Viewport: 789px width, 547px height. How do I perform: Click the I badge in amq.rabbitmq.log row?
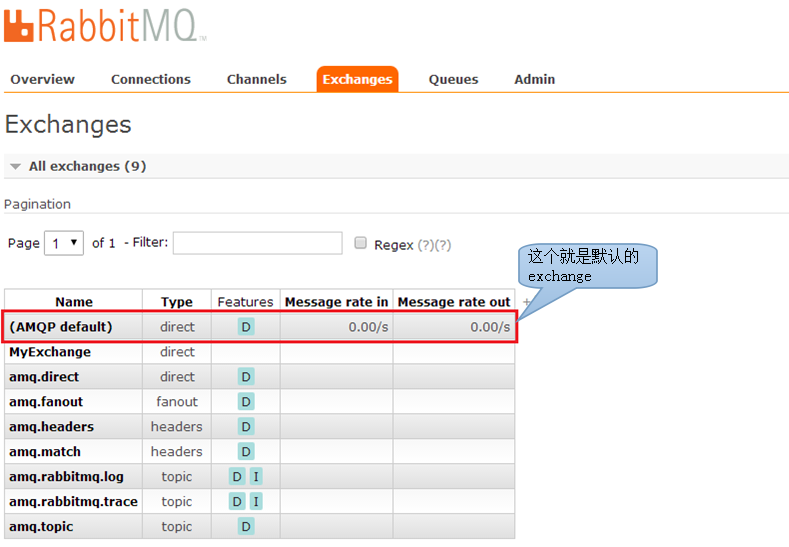(256, 477)
